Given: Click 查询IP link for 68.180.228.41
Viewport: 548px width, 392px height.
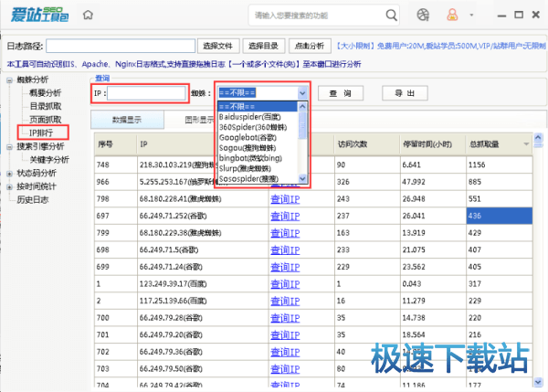Looking at the screenshot, I should [x=285, y=199].
